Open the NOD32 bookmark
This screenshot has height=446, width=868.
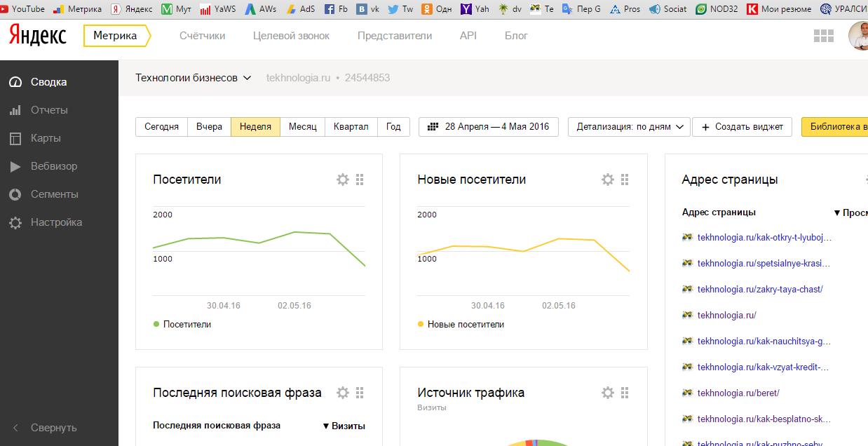pyautogui.click(x=717, y=9)
